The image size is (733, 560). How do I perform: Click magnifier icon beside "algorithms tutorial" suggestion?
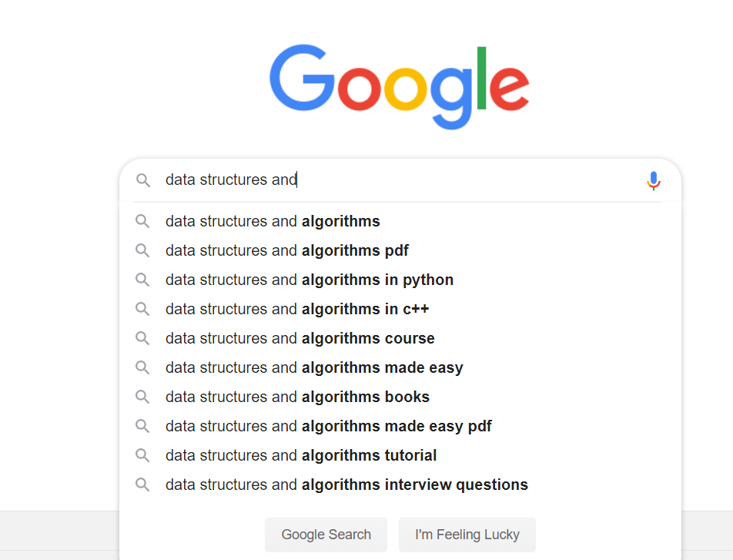click(x=142, y=455)
